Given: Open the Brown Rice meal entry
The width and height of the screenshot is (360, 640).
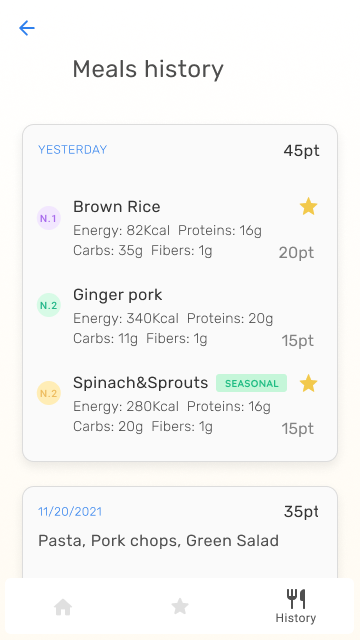Looking at the screenshot, I should (178, 229).
